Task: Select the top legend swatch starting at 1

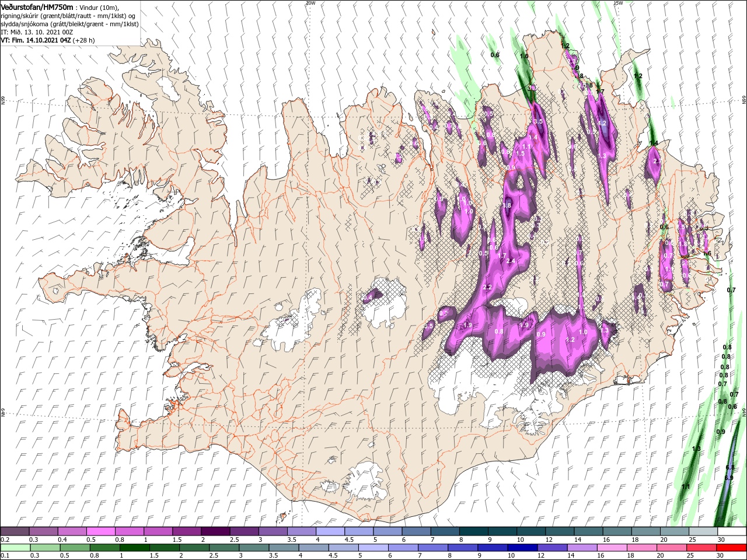Action: 158,531
